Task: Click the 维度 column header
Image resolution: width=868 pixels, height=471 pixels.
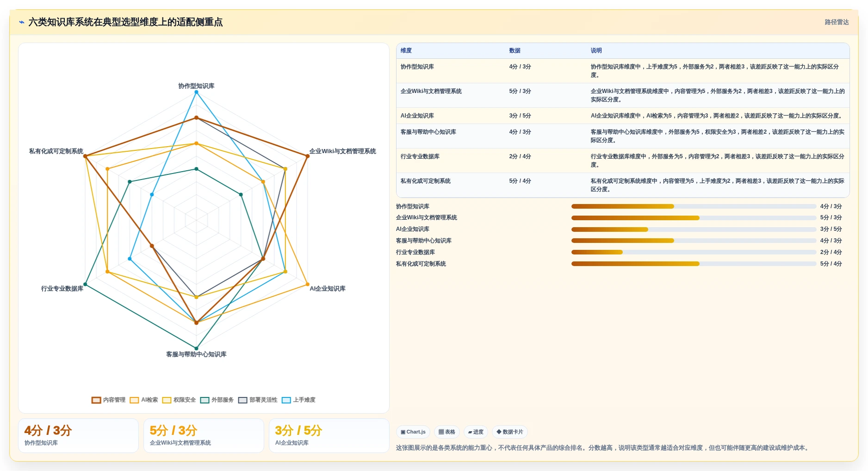Action: (406, 50)
